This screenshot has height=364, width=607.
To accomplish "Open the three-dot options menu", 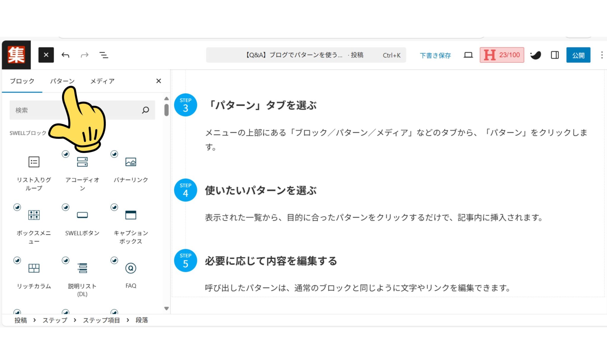I will 602,55.
